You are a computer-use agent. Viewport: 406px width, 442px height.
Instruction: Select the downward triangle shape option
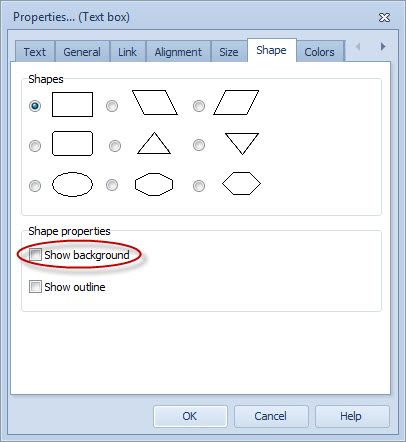(x=199, y=145)
